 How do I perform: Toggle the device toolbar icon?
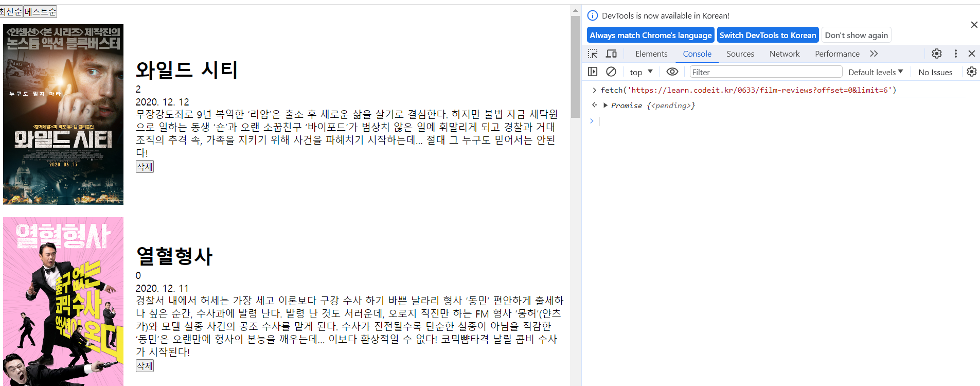tap(611, 54)
